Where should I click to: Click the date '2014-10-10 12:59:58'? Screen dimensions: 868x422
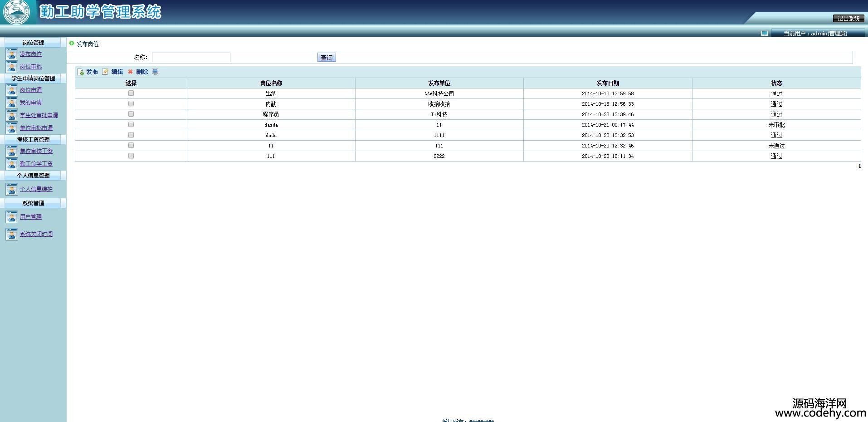click(608, 93)
